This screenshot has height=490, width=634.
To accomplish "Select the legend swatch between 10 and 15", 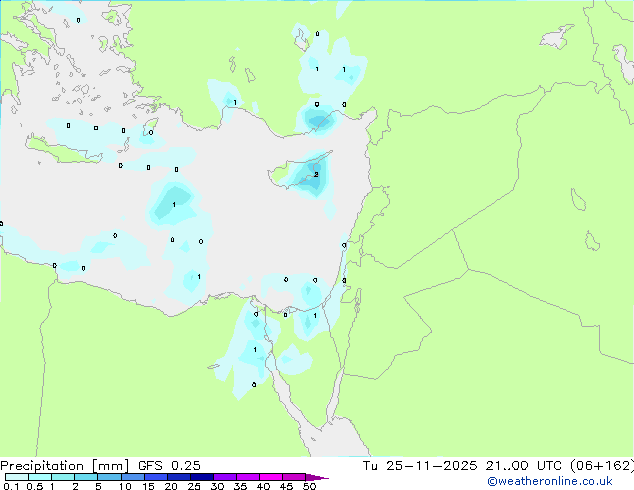I will click(x=132, y=477).
